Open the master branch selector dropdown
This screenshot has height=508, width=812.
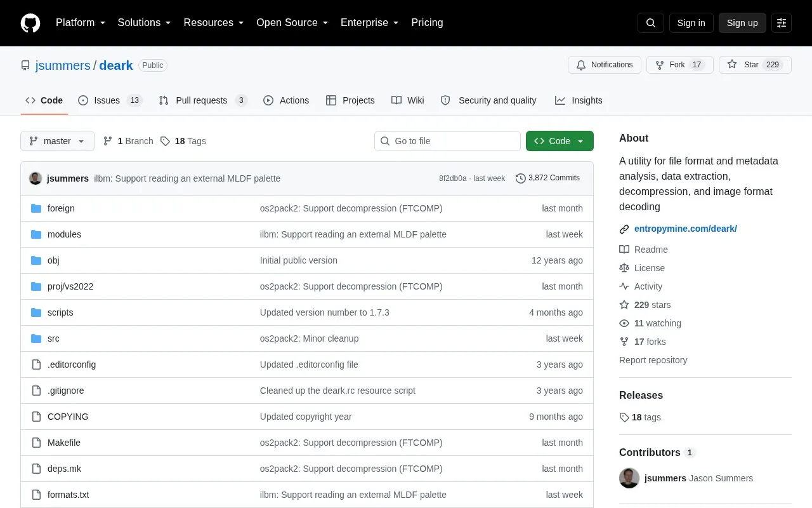pyautogui.click(x=57, y=141)
